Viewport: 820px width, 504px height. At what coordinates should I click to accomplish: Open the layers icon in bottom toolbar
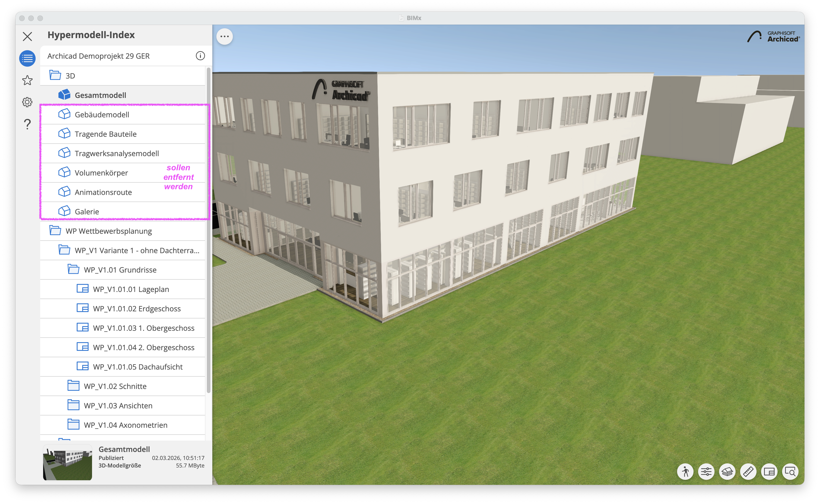(727, 472)
